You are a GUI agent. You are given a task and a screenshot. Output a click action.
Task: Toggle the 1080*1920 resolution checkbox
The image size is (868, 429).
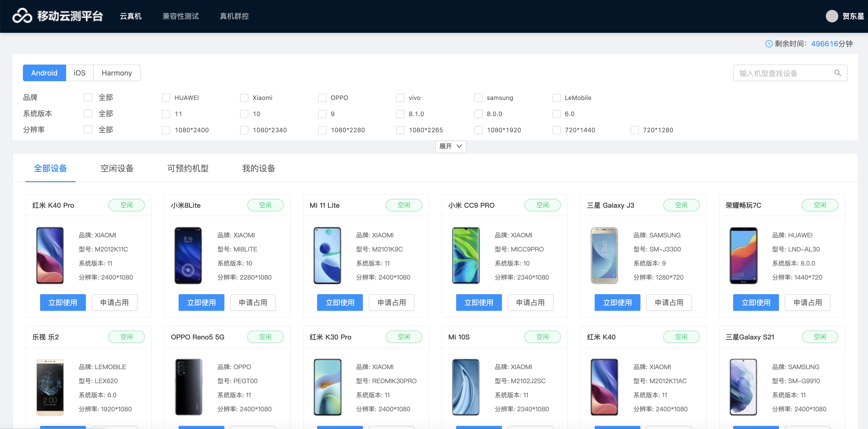478,130
